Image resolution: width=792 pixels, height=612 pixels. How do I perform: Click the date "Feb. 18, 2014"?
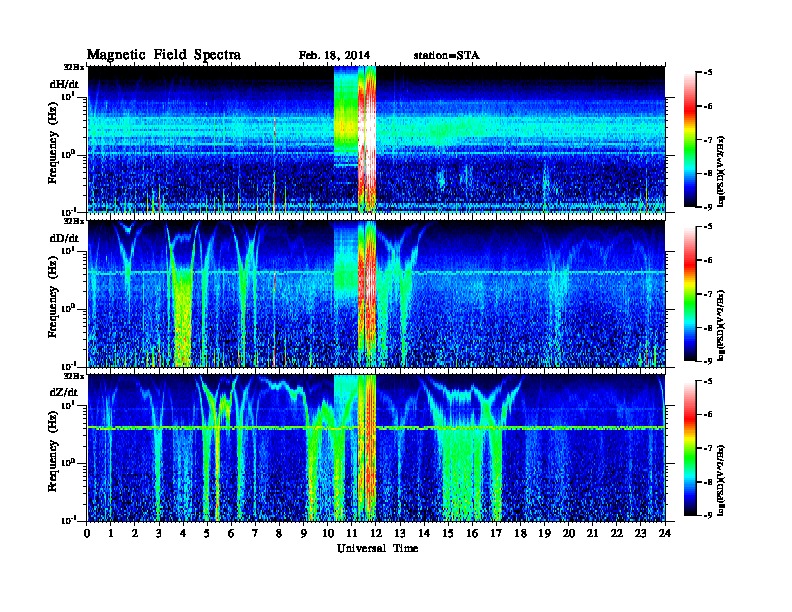(x=334, y=56)
